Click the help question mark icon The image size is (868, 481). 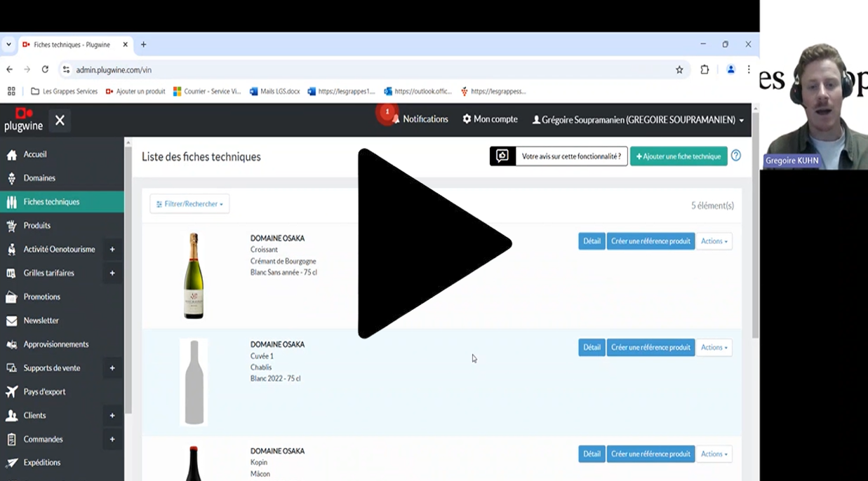pyautogui.click(x=735, y=156)
